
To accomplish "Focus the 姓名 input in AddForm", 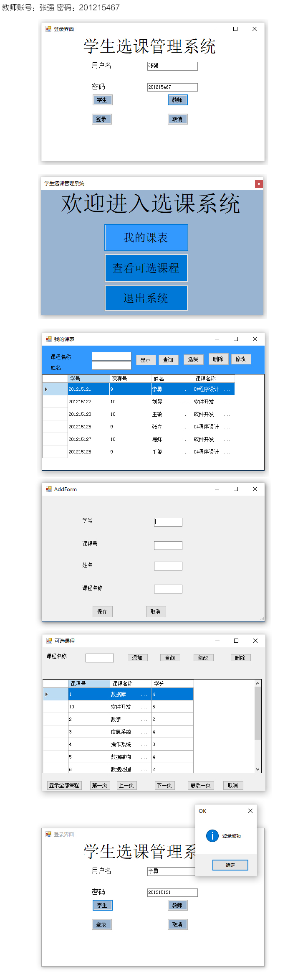I will 168,566.
